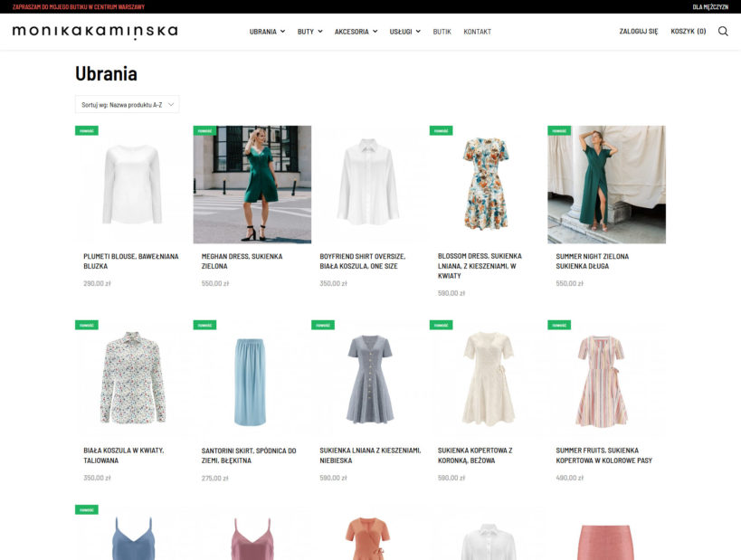View Summer Night green dress photo
Image resolution: width=741 pixels, height=560 pixels.
pyautogui.click(x=607, y=185)
